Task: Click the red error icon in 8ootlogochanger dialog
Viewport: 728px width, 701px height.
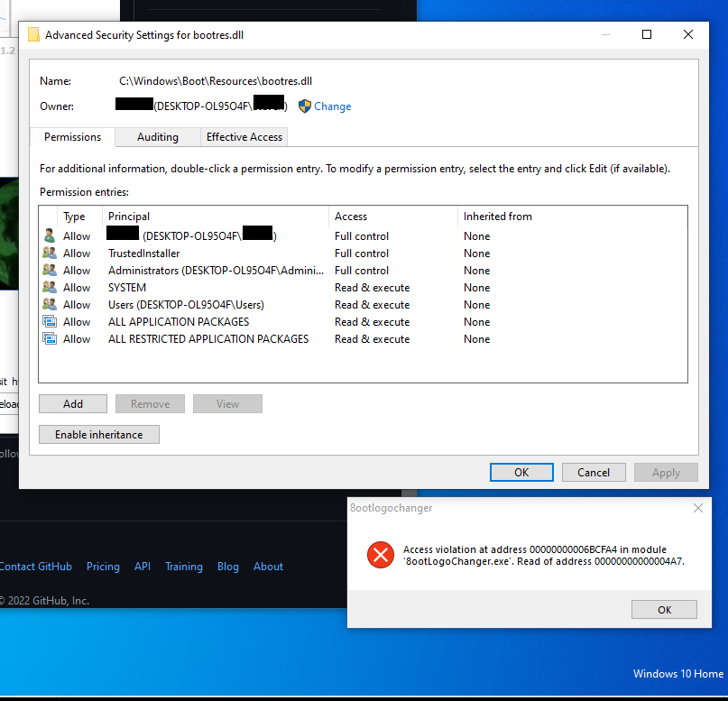Action: click(x=381, y=556)
